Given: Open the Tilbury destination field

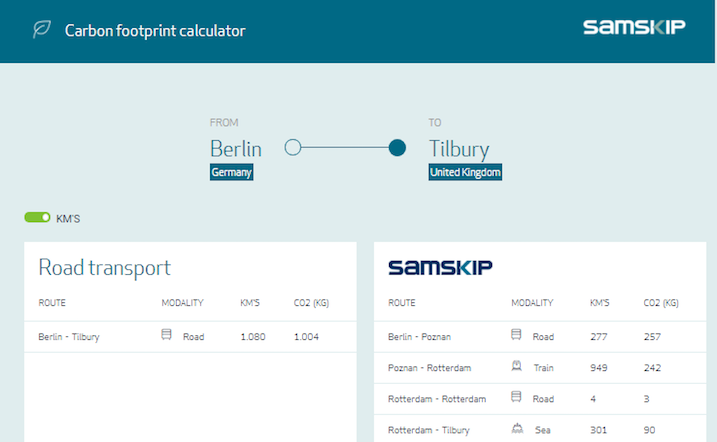Looking at the screenshot, I should [459, 149].
